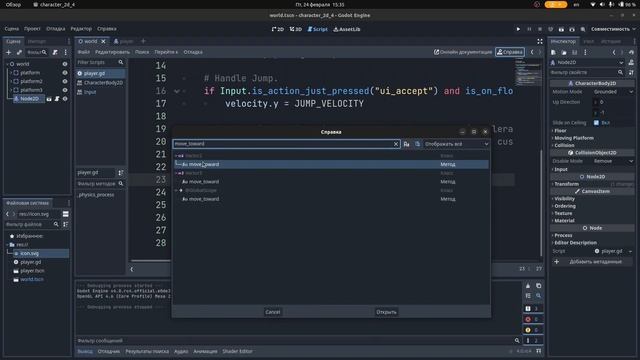The width and height of the screenshot is (640, 360).
Task: Click the script icon on Node2D row
Action: [57, 99]
